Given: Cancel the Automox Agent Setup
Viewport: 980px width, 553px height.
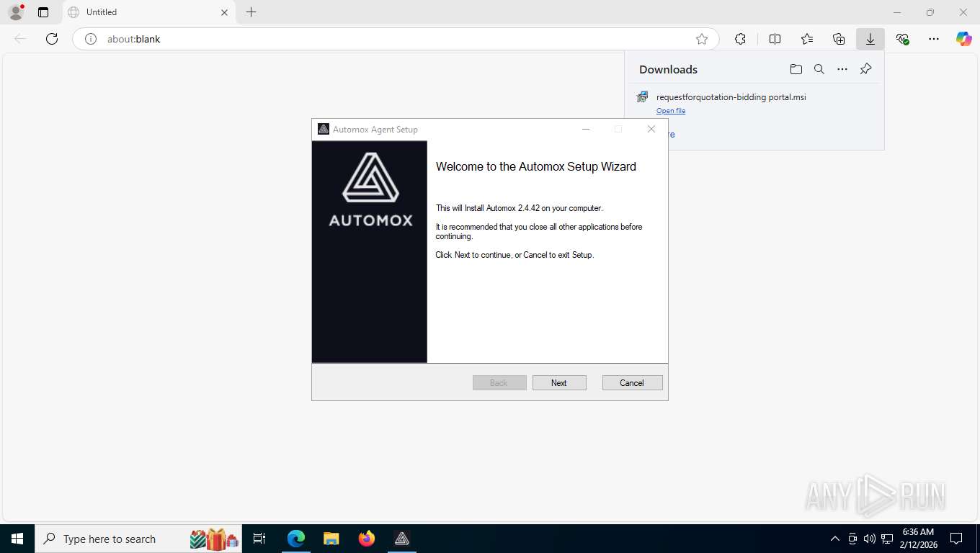Looking at the screenshot, I should 632,383.
